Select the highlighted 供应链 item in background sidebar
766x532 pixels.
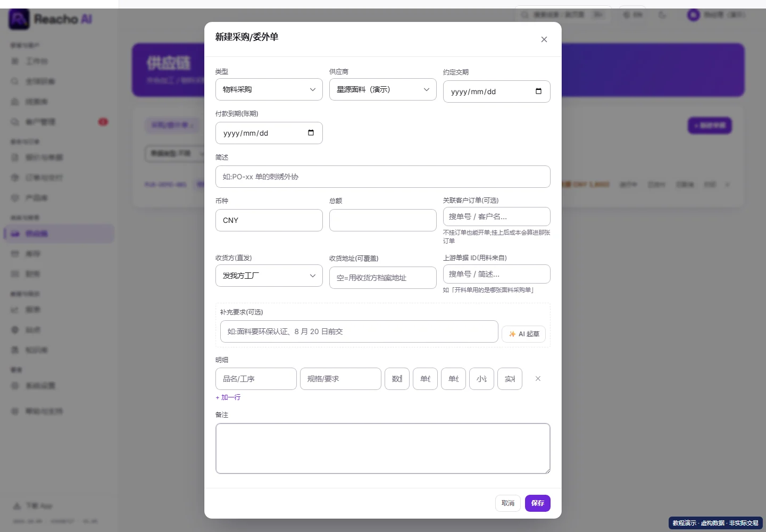coord(59,234)
